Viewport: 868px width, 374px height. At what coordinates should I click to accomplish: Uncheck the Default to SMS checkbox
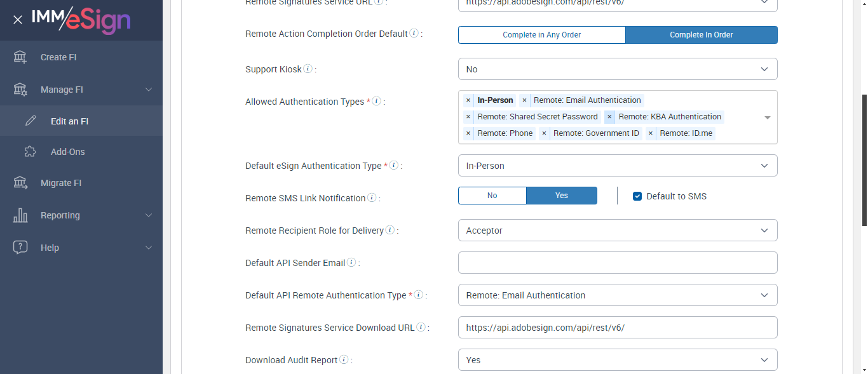pos(637,196)
